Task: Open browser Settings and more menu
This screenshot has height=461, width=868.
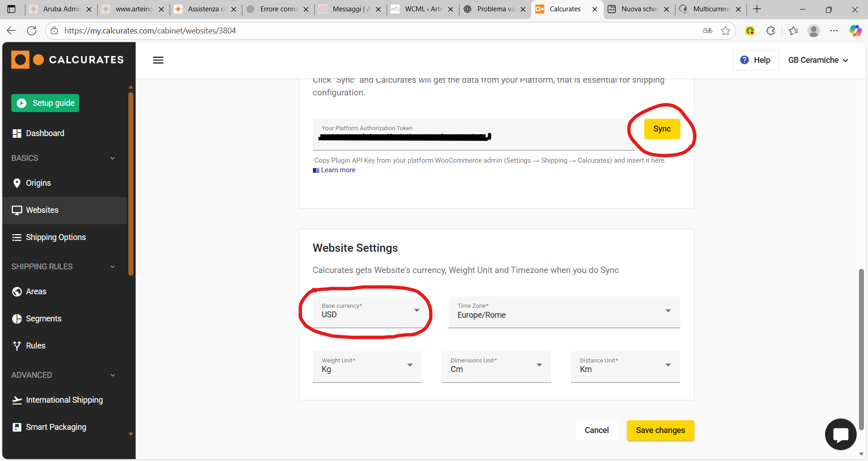Action: coord(834,31)
